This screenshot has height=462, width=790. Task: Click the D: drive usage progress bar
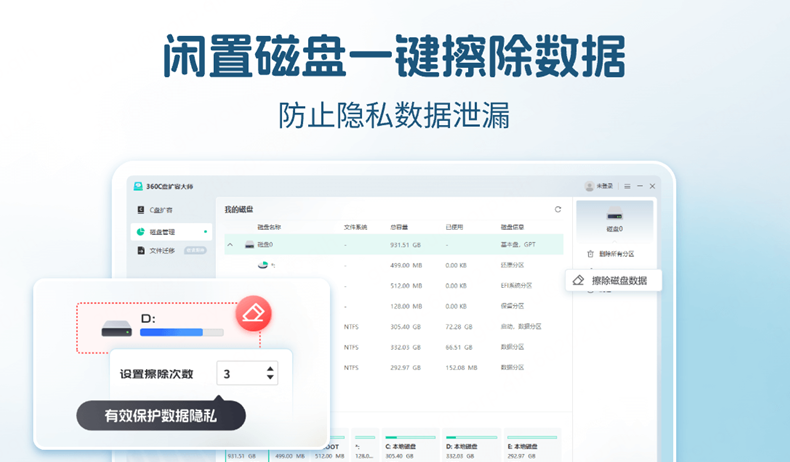pyautogui.click(x=182, y=333)
